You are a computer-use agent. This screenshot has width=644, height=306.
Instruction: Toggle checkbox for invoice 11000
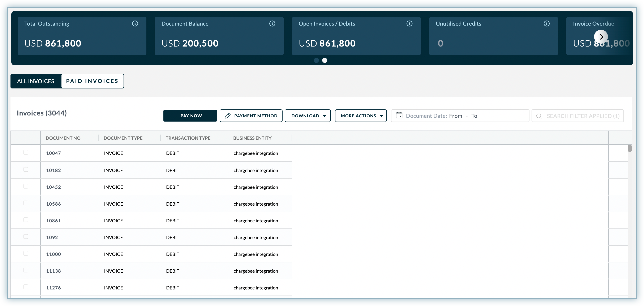coord(26,253)
